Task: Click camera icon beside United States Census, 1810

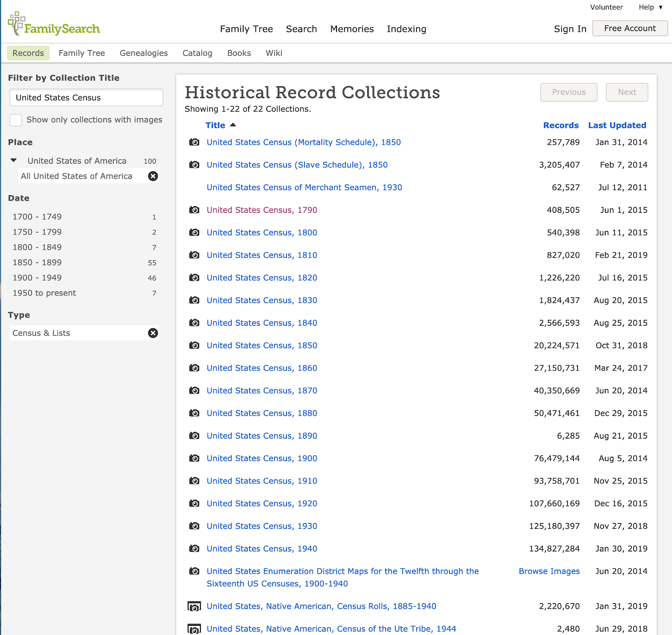Action: coord(194,255)
